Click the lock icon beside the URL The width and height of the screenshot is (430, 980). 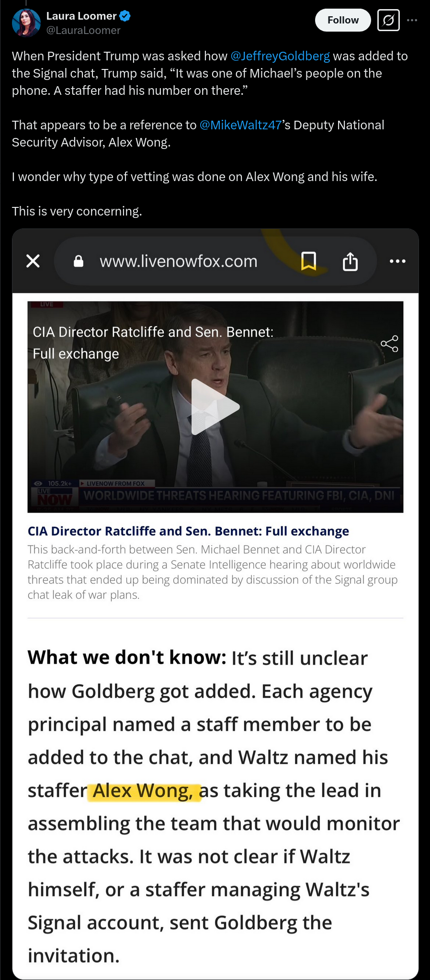79,261
